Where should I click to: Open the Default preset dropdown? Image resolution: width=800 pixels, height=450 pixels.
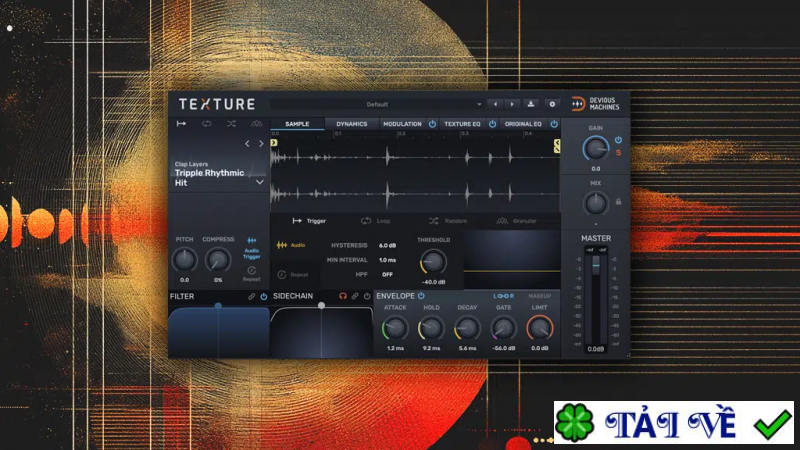[378, 104]
